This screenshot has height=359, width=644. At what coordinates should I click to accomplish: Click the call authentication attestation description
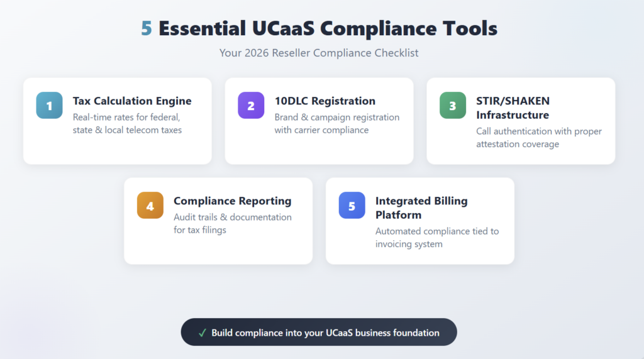pyautogui.click(x=539, y=137)
